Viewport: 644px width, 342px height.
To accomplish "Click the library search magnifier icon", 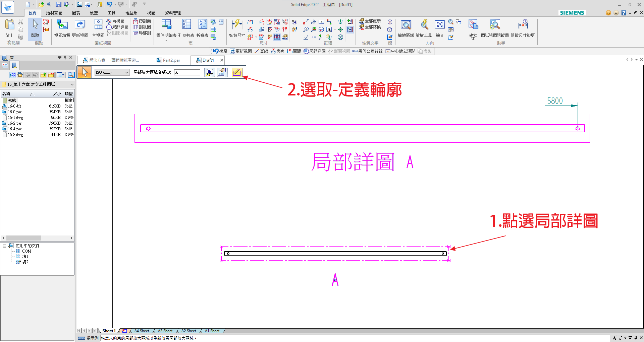I will pyautogui.click(x=71, y=75).
